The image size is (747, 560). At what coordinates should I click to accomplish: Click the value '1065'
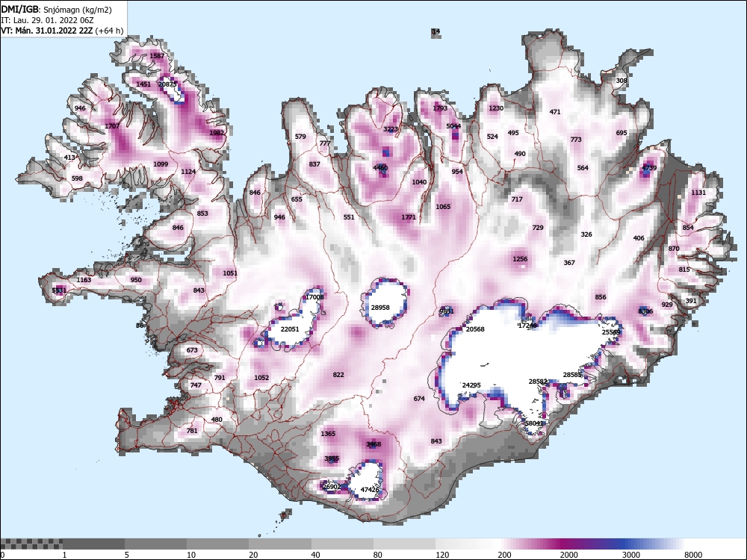click(443, 207)
